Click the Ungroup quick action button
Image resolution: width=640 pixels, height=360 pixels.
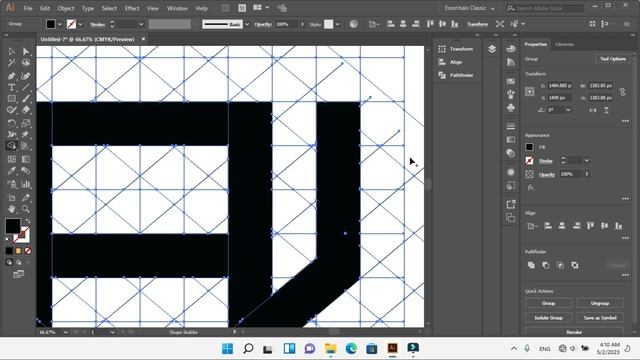click(600, 303)
